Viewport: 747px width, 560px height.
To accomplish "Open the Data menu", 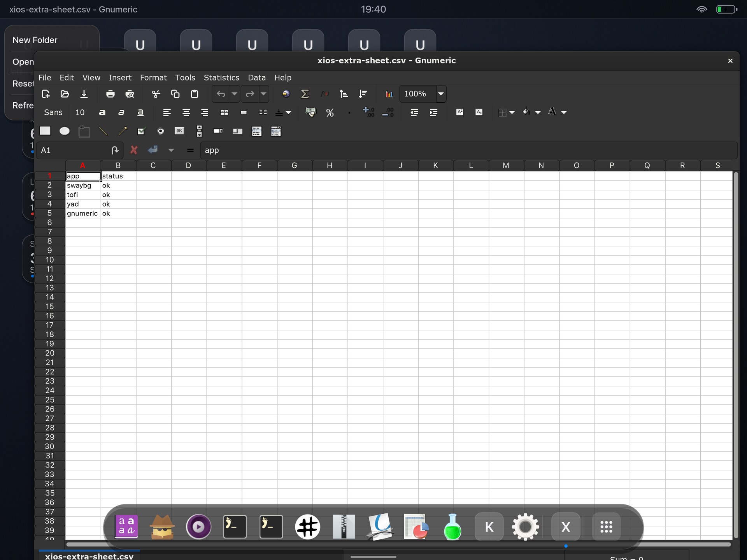I will (x=257, y=77).
